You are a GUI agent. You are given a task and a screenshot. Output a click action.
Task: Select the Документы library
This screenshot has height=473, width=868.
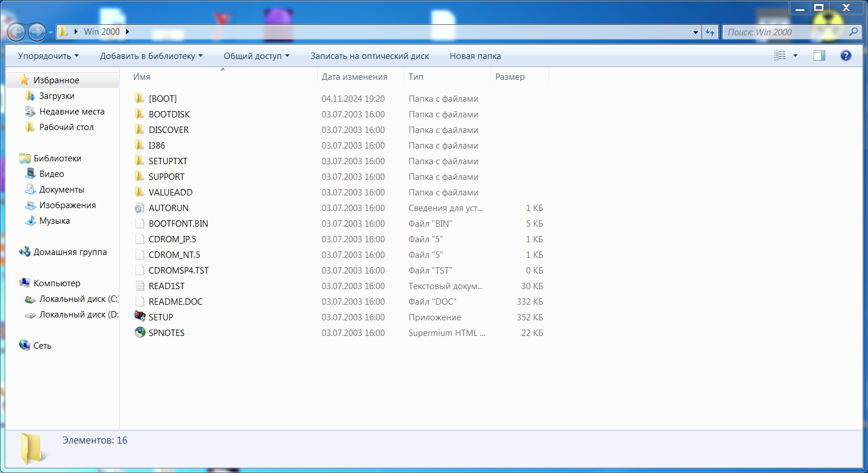[x=61, y=190]
